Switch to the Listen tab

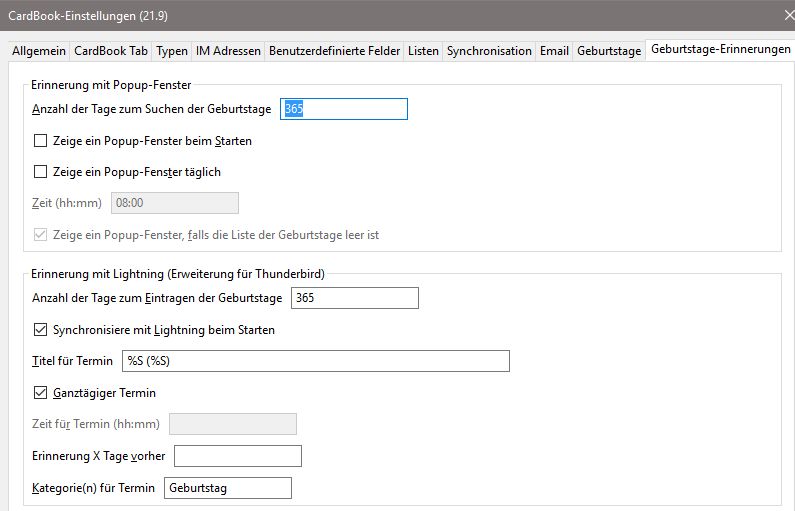423,51
